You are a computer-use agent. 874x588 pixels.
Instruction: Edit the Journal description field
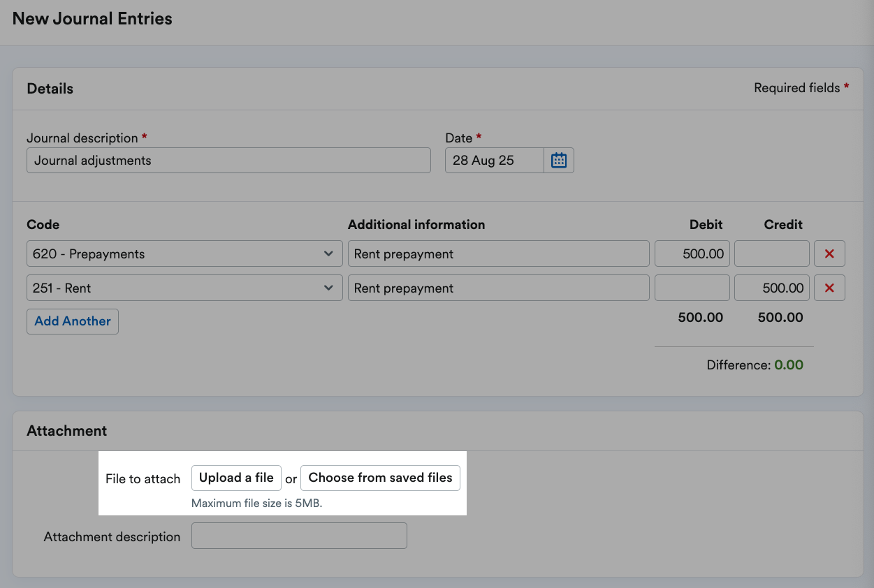tap(228, 160)
